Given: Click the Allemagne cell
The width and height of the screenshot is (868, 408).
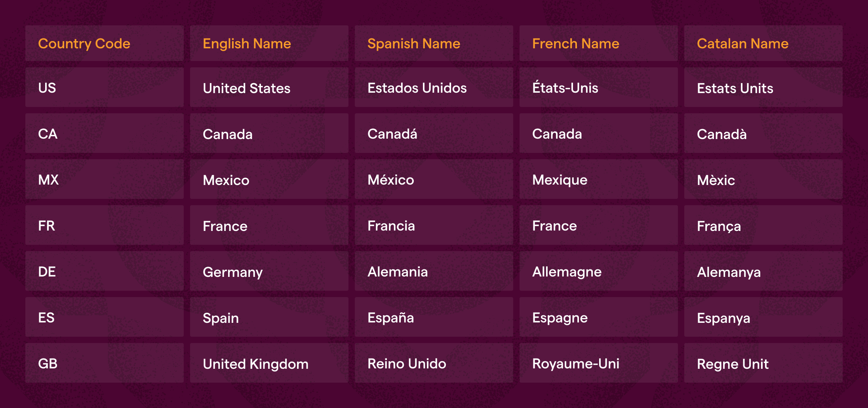Looking at the screenshot, I should pos(599,271).
